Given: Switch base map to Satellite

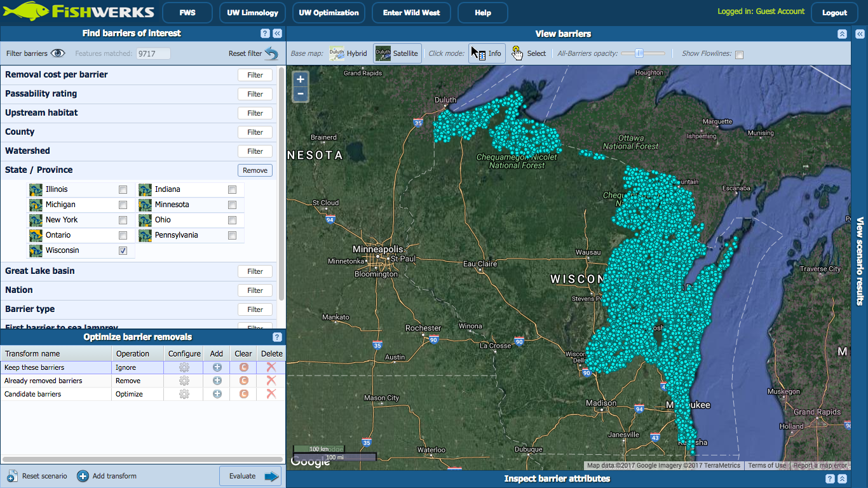Looking at the screenshot, I should 398,53.
